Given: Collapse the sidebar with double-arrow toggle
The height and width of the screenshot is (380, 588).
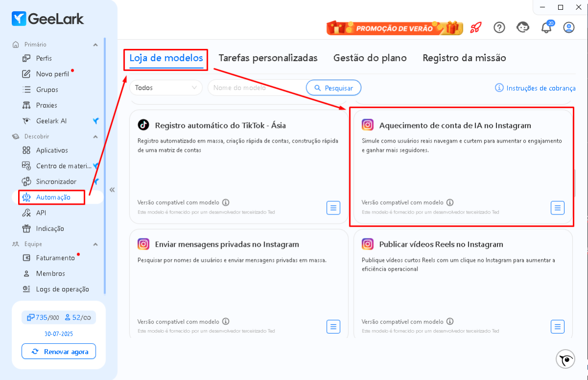Looking at the screenshot, I should click(112, 190).
